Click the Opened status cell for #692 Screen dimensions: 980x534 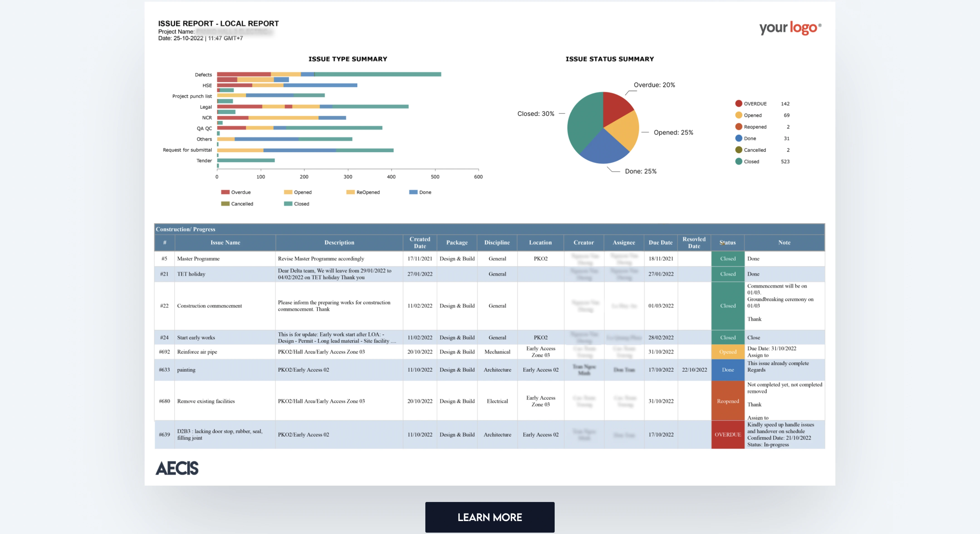point(727,352)
